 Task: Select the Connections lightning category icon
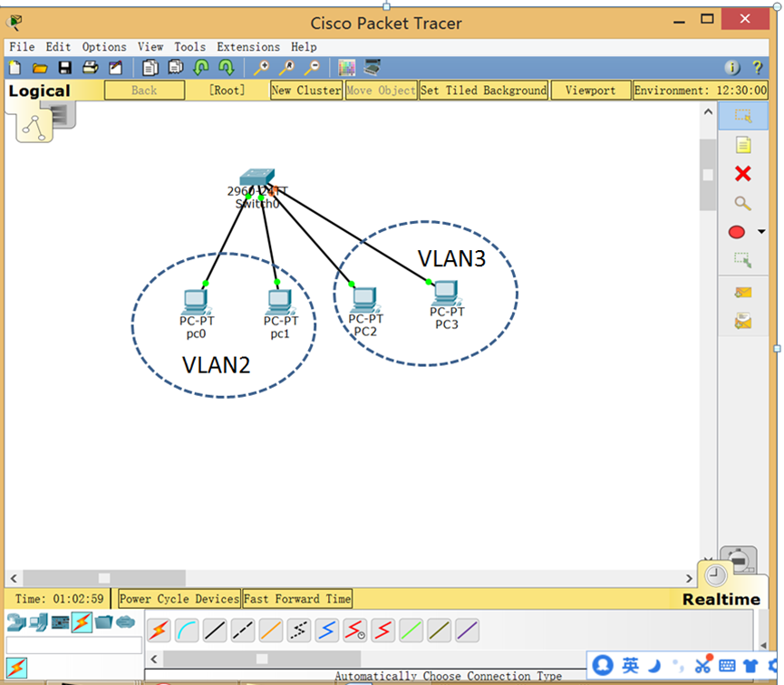[82, 622]
